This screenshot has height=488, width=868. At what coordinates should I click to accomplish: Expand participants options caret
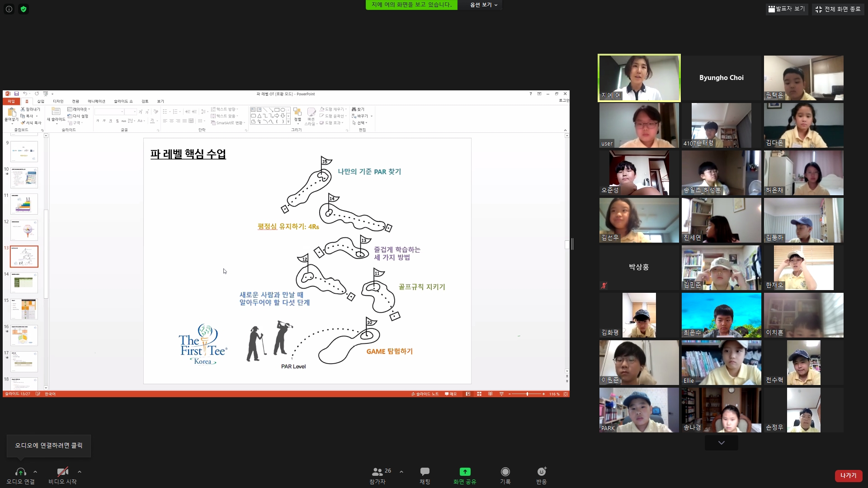pyautogui.click(x=401, y=472)
